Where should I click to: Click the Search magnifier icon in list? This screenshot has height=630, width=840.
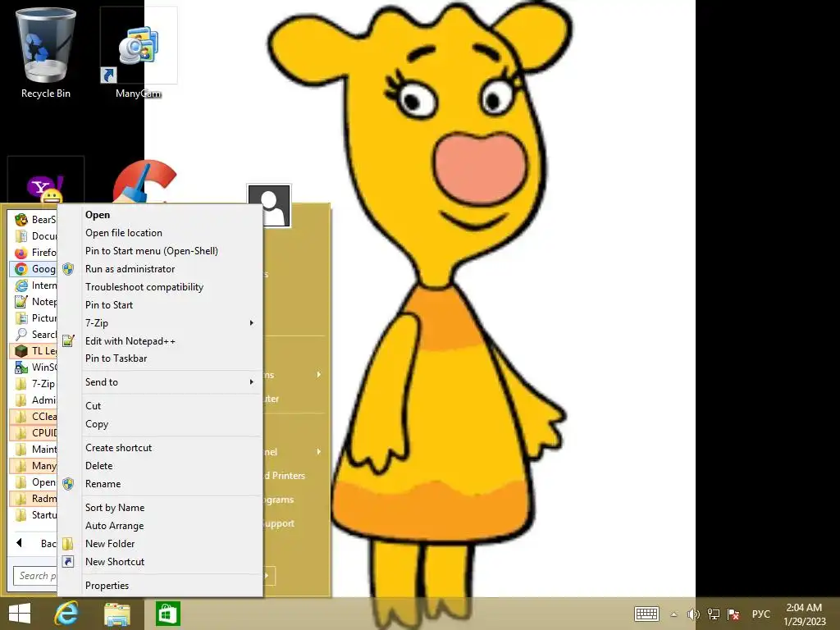pyautogui.click(x=21, y=335)
